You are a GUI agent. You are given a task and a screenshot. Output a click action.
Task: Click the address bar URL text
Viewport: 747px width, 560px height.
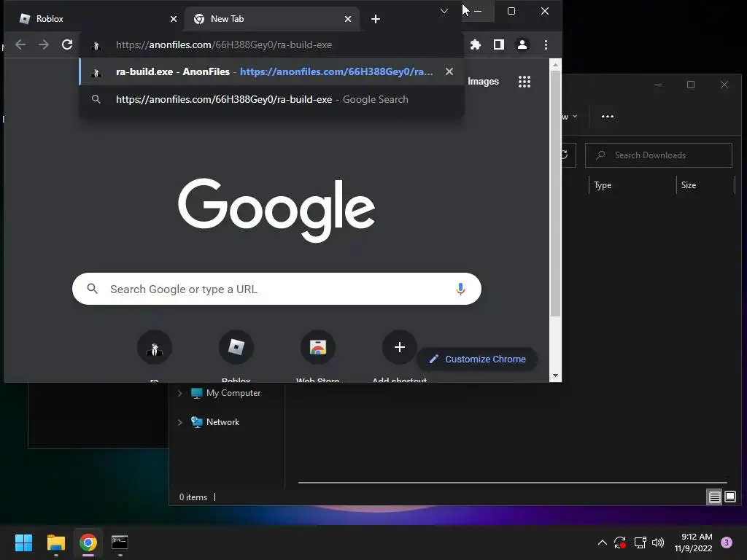pyautogui.click(x=224, y=44)
